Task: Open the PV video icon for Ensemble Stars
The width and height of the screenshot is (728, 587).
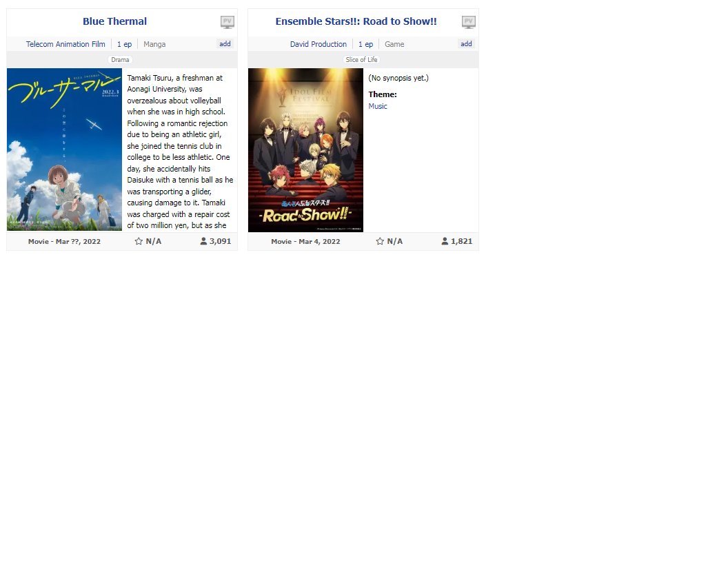Action: [468, 22]
